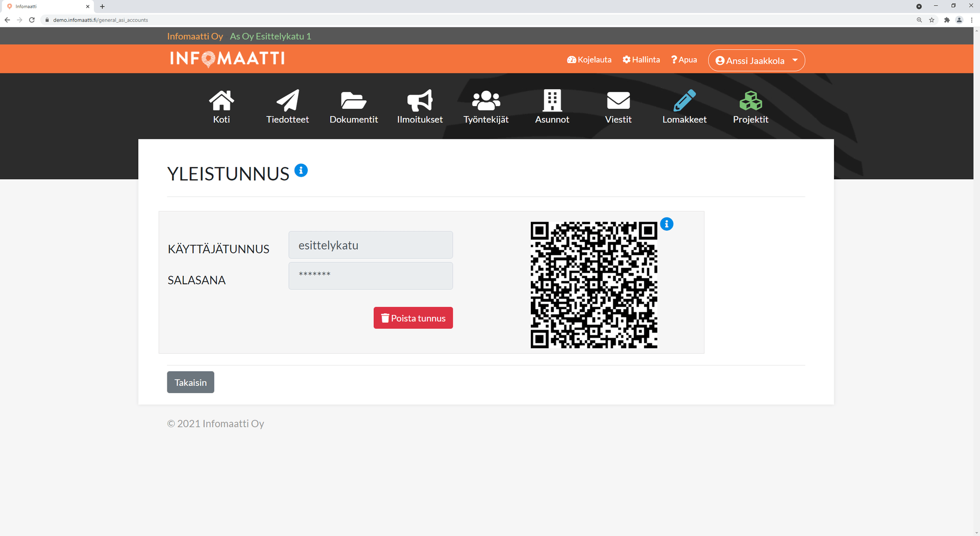This screenshot has height=536, width=980.
Task: Click info icon next to Yleistunnus heading
Action: 301,170
